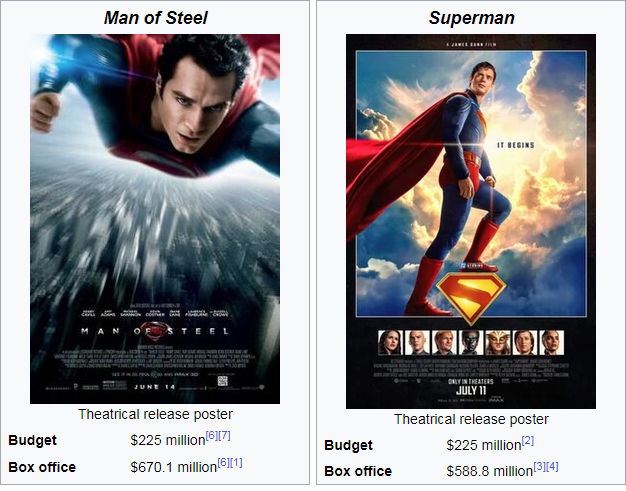Click the Superman infobox title
626x491 pixels.
click(x=470, y=17)
